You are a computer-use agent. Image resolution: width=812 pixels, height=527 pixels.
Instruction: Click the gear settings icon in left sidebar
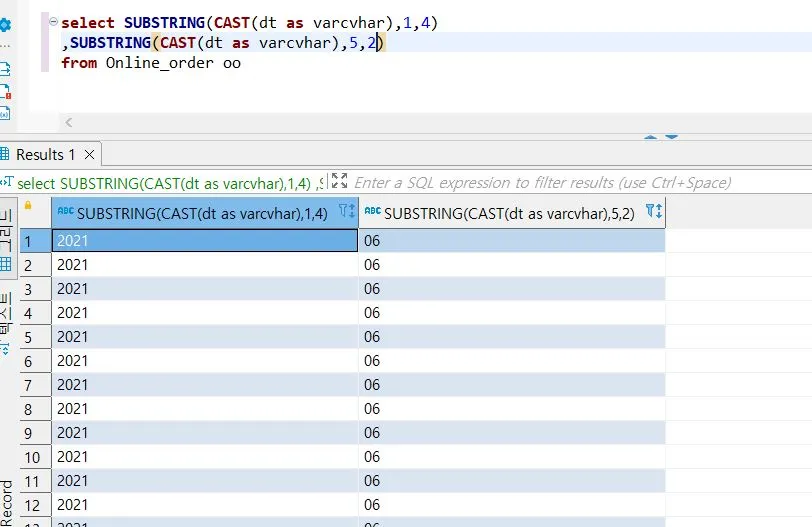[5, 24]
